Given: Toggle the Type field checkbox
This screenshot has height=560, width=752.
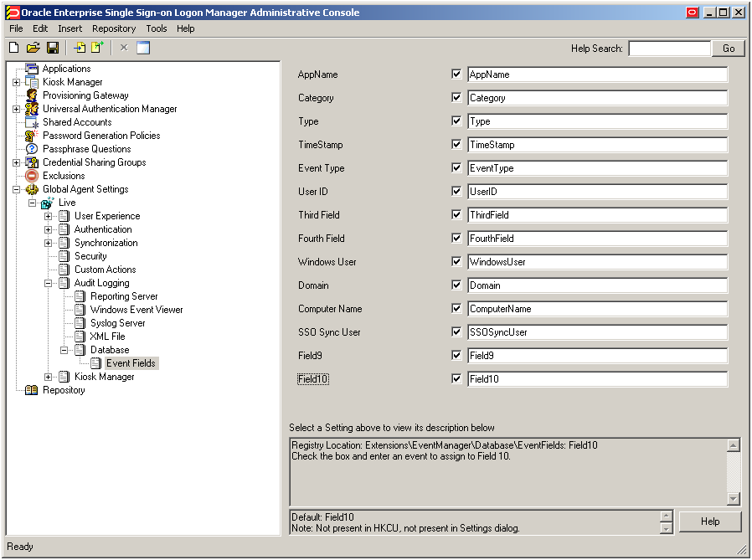Looking at the screenshot, I should click(x=456, y=121).
